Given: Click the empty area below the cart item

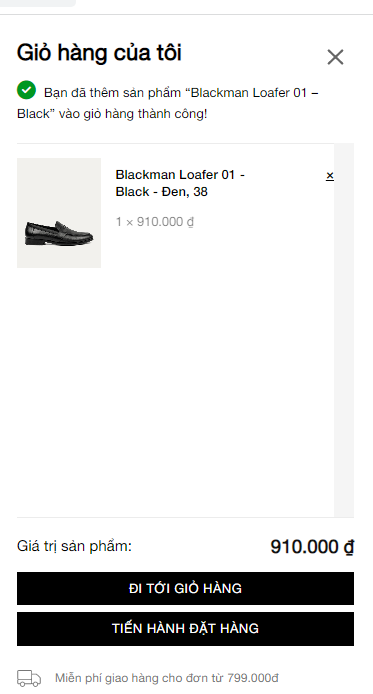Looking at the screenshot, I should tap(176, 389).
